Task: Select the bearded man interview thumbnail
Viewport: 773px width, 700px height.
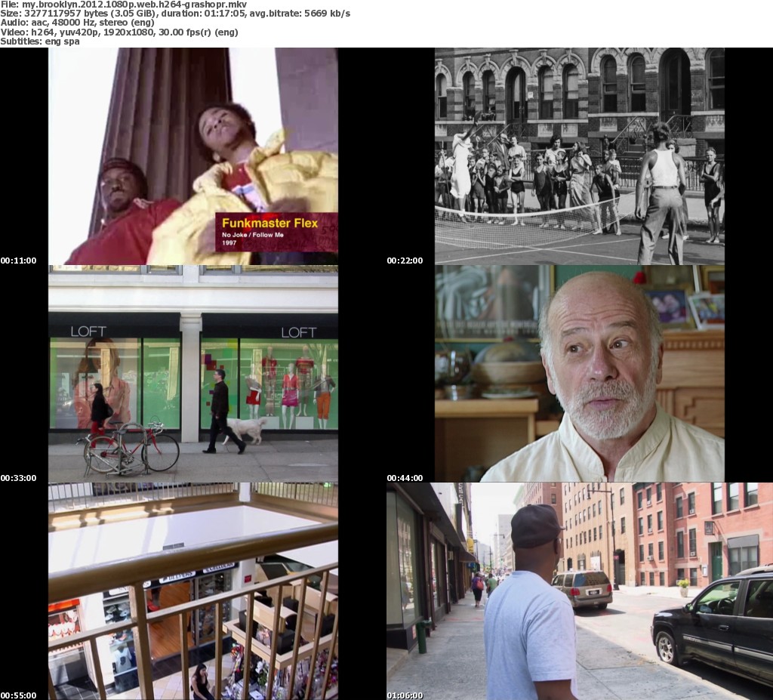Action: pyautogui.click(x=579, y=374)
